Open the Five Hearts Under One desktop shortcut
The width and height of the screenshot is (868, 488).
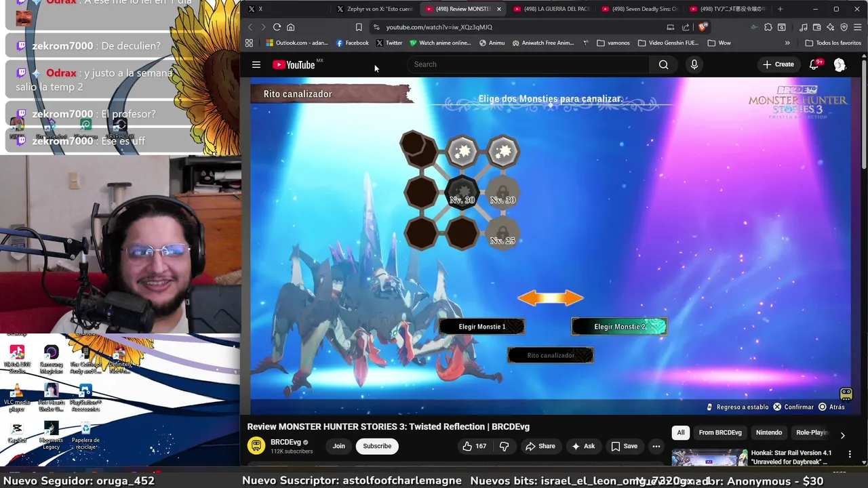51,398
